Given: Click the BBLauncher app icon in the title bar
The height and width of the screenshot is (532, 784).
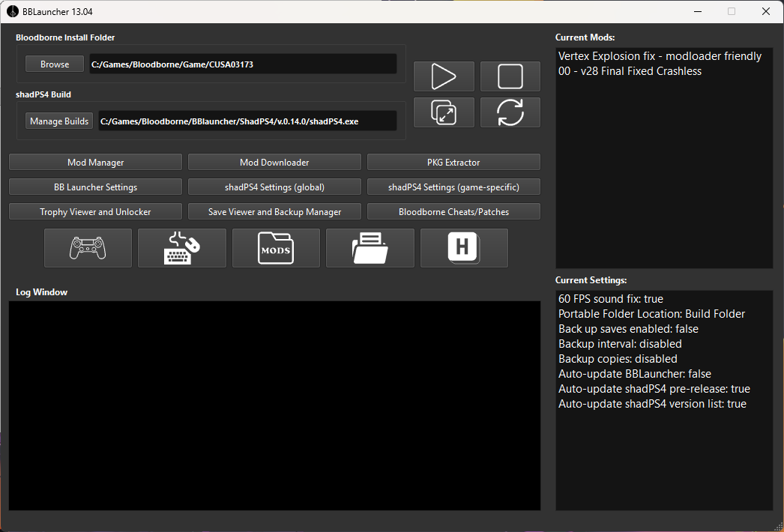Looking at the screenshot, I should (x=13, y=11).
